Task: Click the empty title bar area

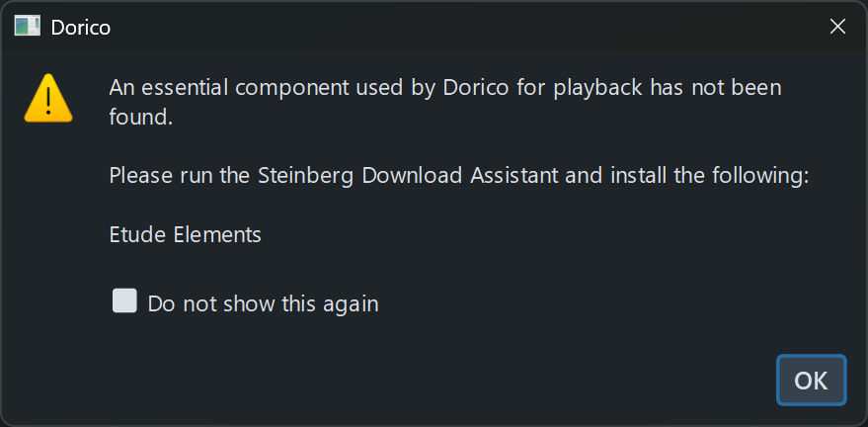Action: point(444,27)
